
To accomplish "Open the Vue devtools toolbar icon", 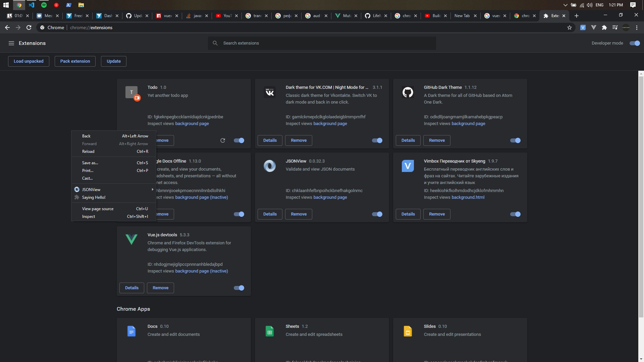I will [594, 27].
